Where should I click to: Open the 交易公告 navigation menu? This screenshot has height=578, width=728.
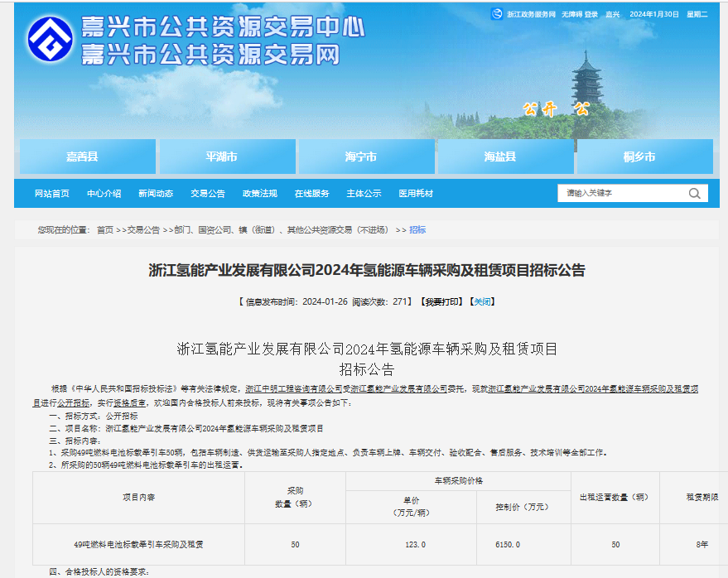[x=208, y=194]
